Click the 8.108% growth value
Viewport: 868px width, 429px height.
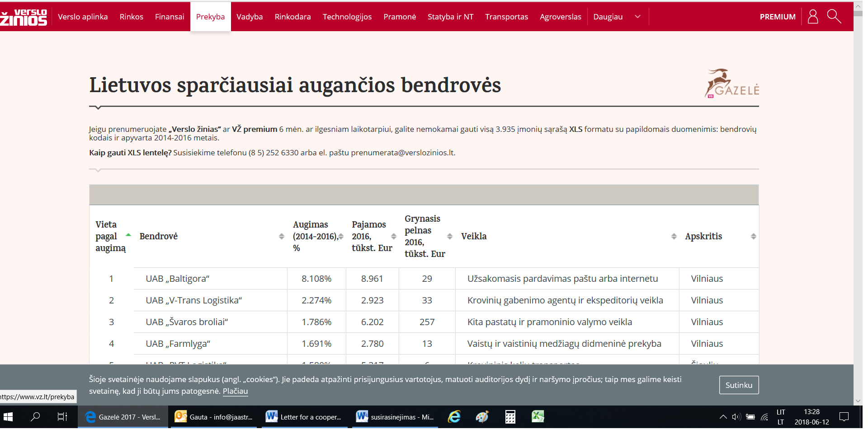[x=316, y=279]
